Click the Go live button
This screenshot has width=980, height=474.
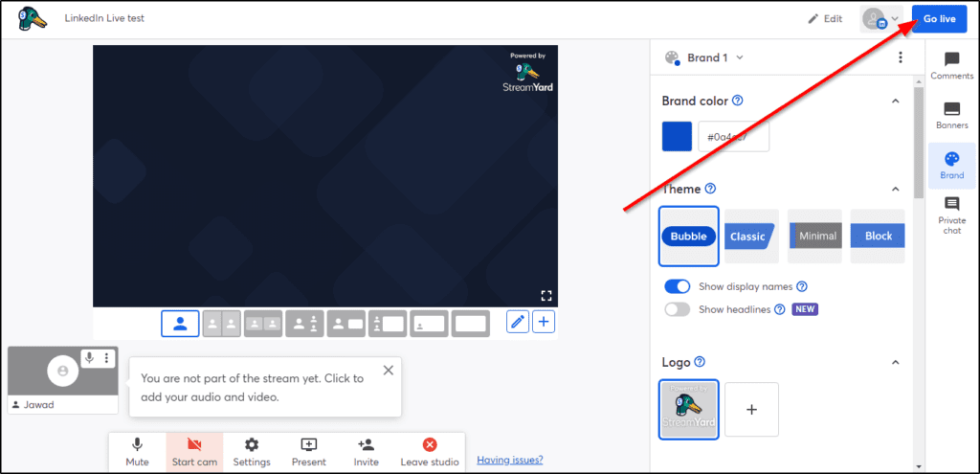coord(940,19)
